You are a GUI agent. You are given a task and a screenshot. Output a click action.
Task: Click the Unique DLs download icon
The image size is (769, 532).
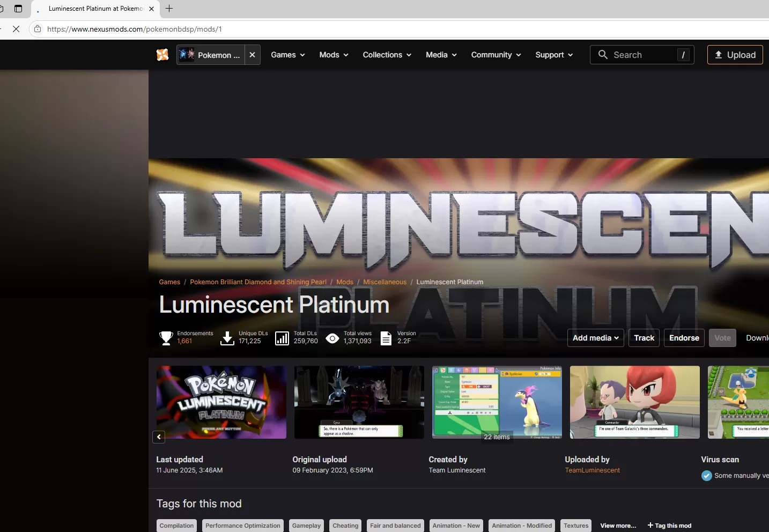coord(227,338)
